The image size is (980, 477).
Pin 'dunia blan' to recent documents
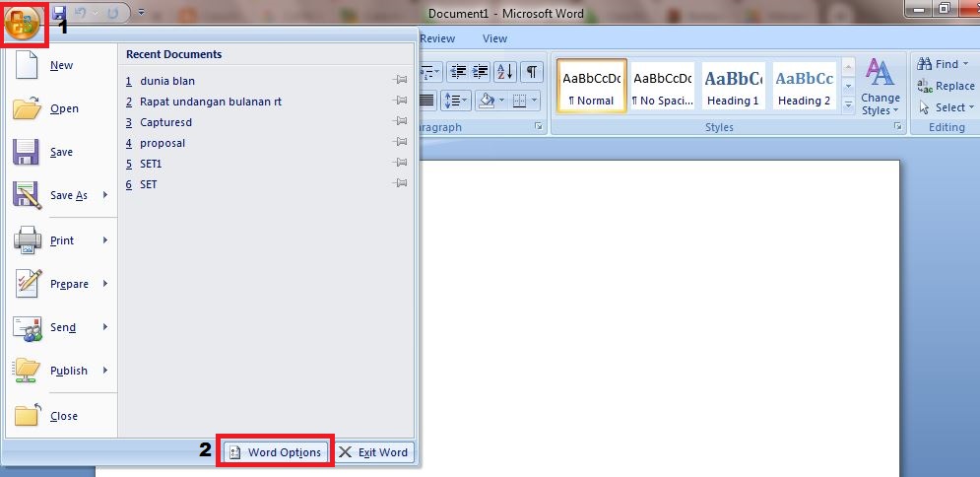400,80
